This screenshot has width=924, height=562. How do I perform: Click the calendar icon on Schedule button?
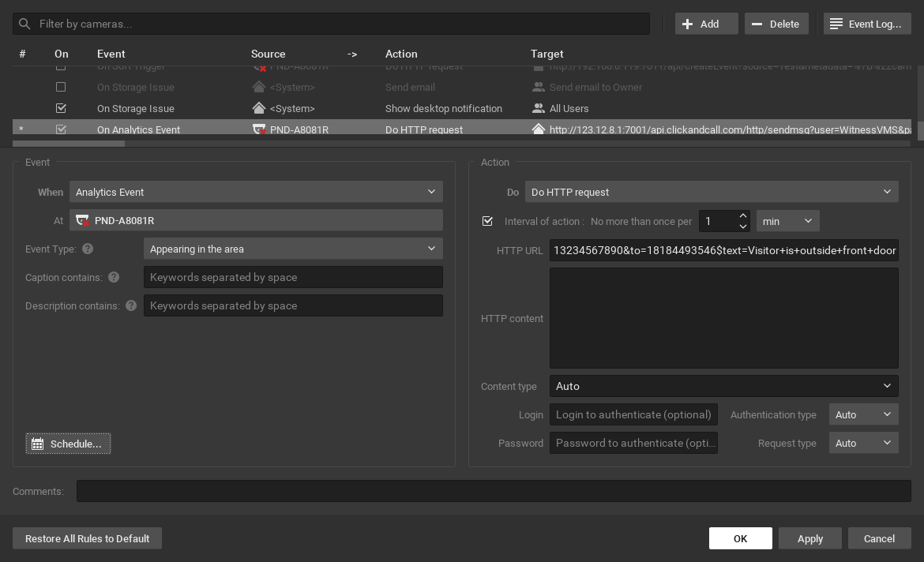click(x=37, y=444)
